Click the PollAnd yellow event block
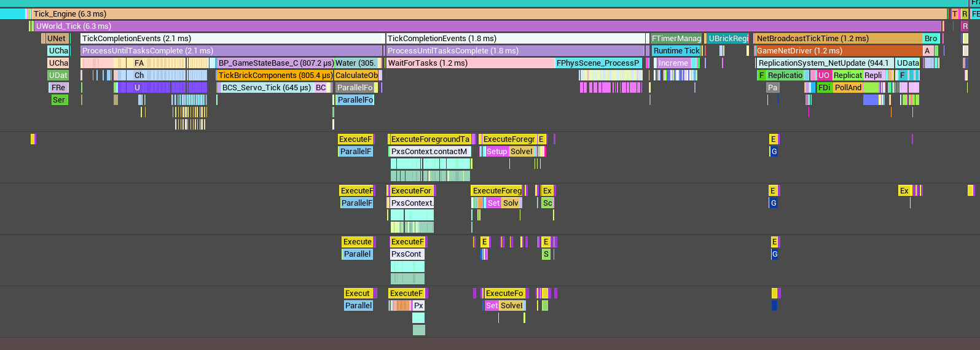 848,88
